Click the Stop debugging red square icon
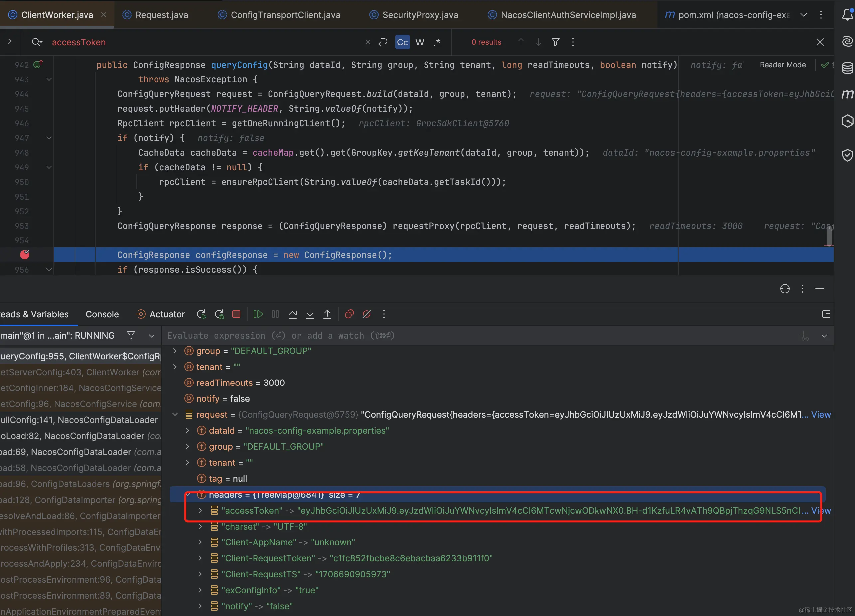This screenshot has width=855, height=616. point(236,314)
